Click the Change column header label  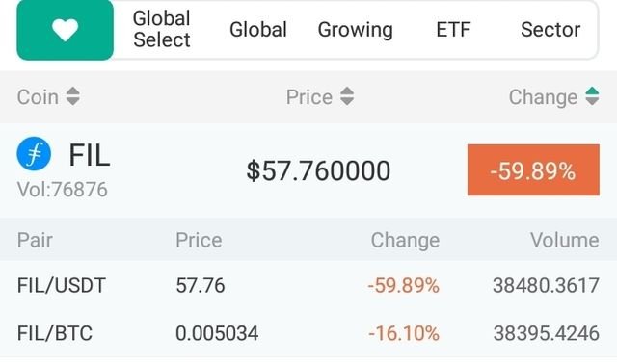(x=543, y=97)
